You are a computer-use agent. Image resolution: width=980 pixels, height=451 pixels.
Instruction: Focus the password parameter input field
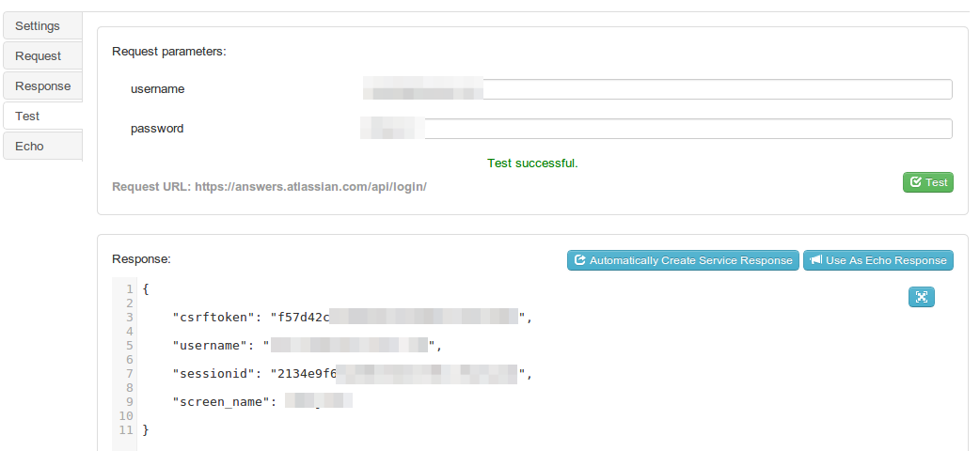point(658,129)
